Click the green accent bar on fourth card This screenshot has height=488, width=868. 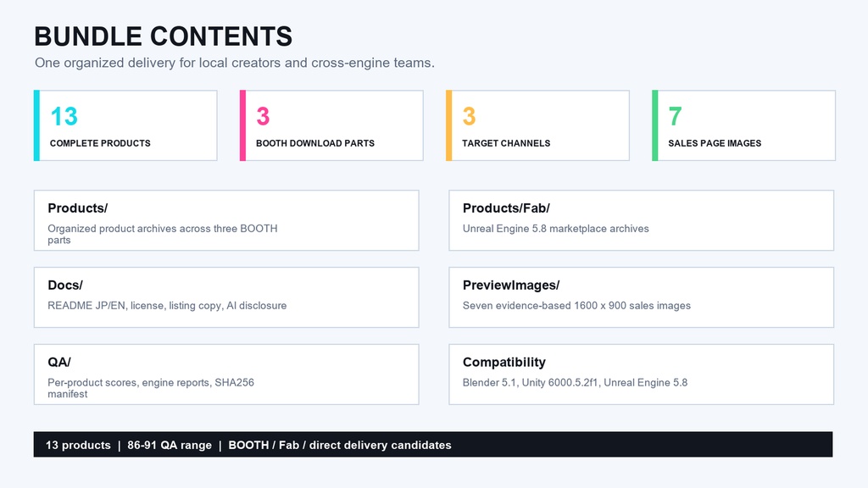point(655,125)
